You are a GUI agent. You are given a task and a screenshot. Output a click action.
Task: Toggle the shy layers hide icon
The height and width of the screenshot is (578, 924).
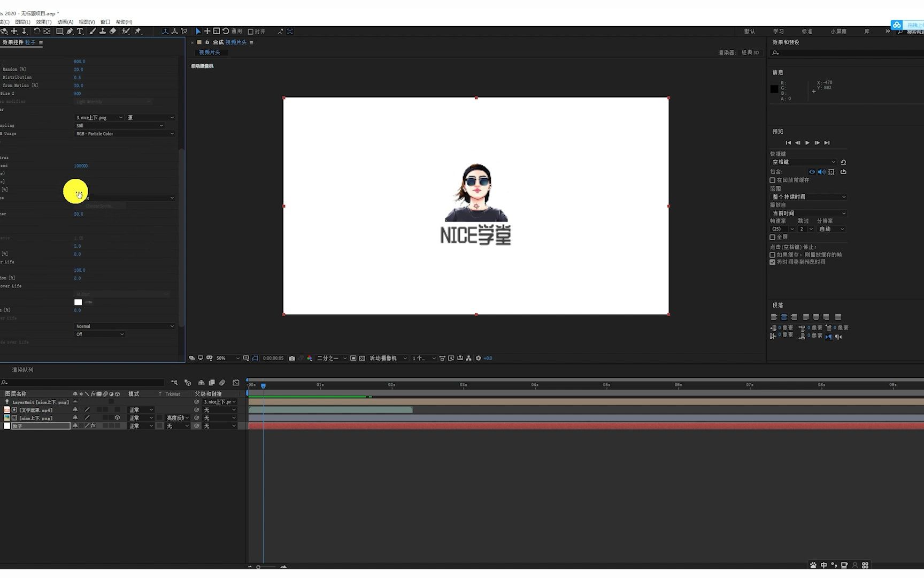201,383
